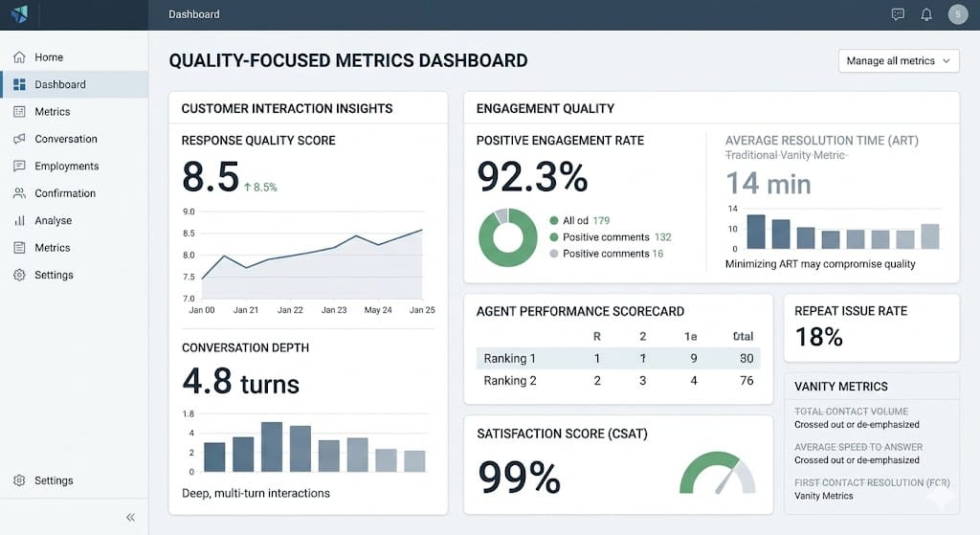Click 'Minimizing ART may compromise quality' note
This screenshot has width=980, height=535.
[820, 264]
